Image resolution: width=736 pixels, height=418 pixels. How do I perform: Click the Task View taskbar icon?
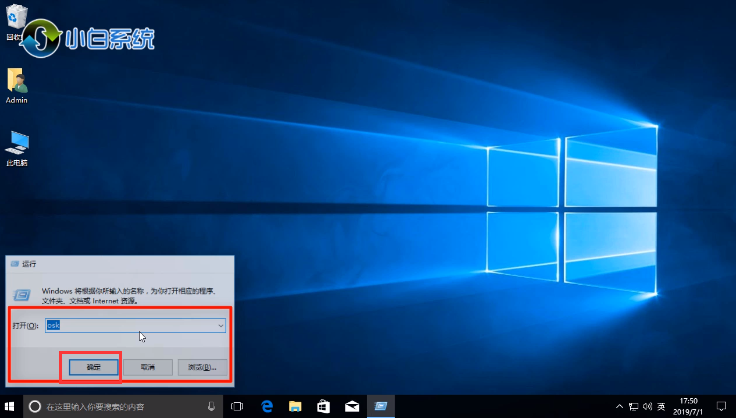click(238, 407)
